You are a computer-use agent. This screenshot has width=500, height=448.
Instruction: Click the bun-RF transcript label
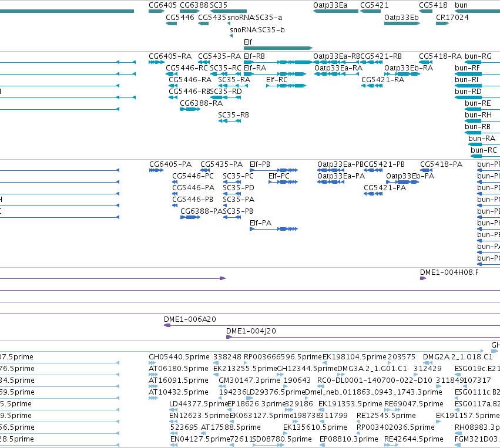tap(467, 68)
